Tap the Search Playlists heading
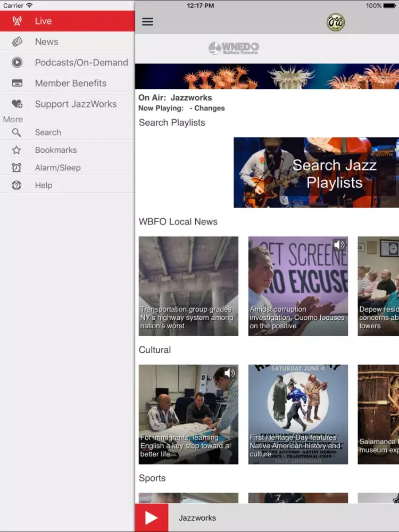Screen dimensions: 399x532 coord(172,122)
